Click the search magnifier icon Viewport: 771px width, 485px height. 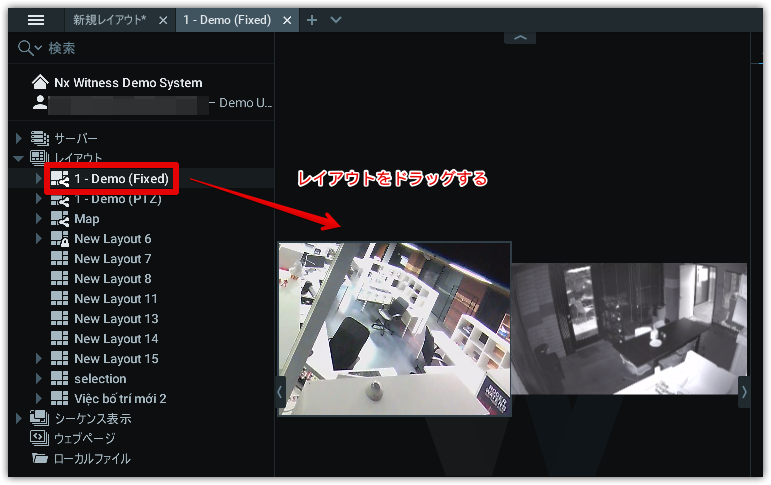[25, 48]
